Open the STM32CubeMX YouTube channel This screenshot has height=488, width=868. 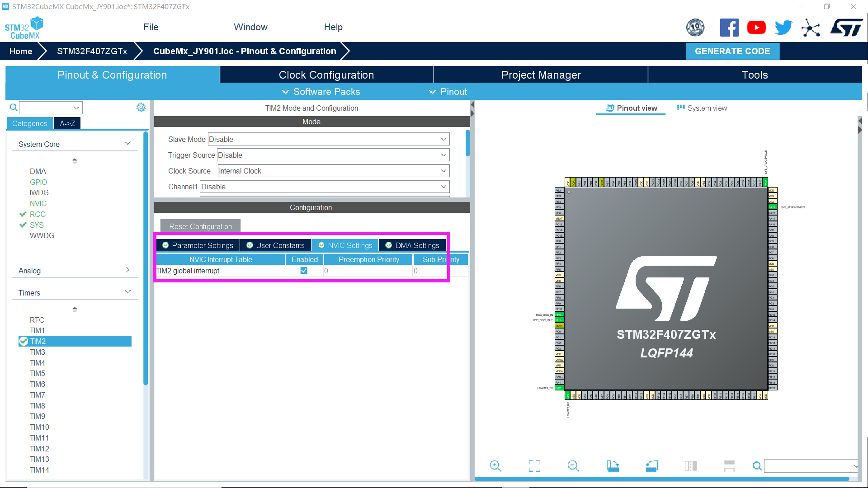pyautogui.click(x=756, y=27)
